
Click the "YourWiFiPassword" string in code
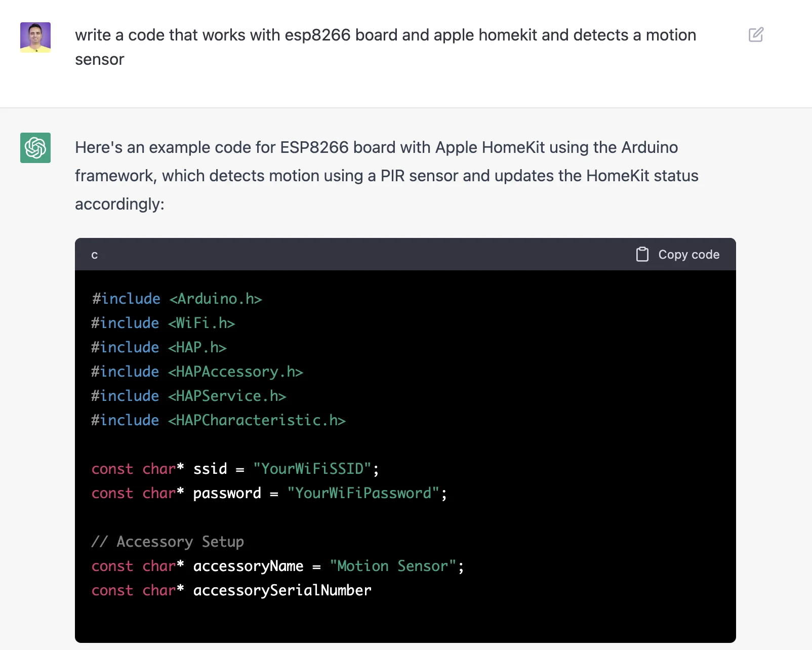click(x=363, y=493)
